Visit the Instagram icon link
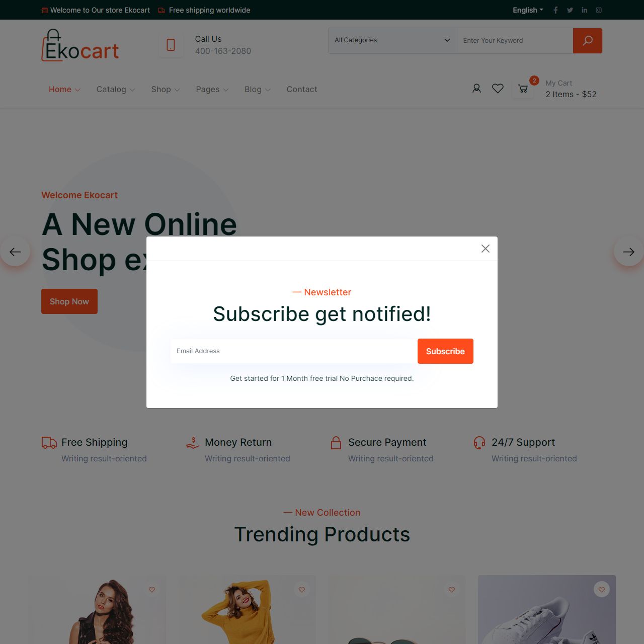 (599, 10)
